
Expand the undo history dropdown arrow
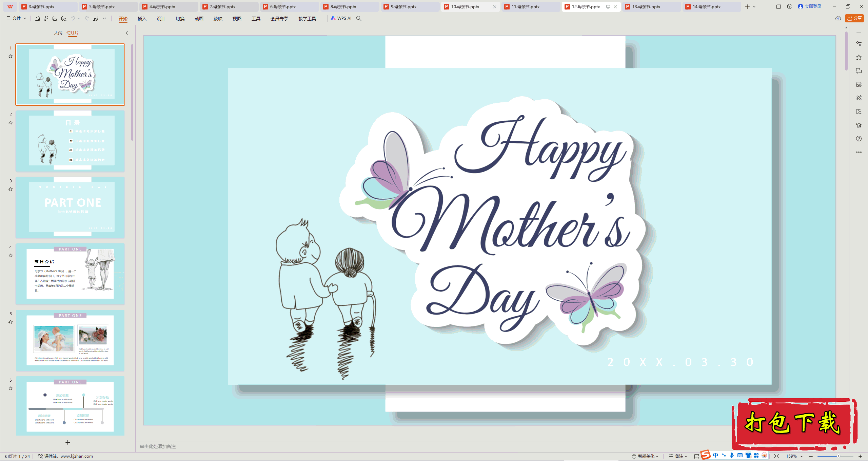(79, 18)
